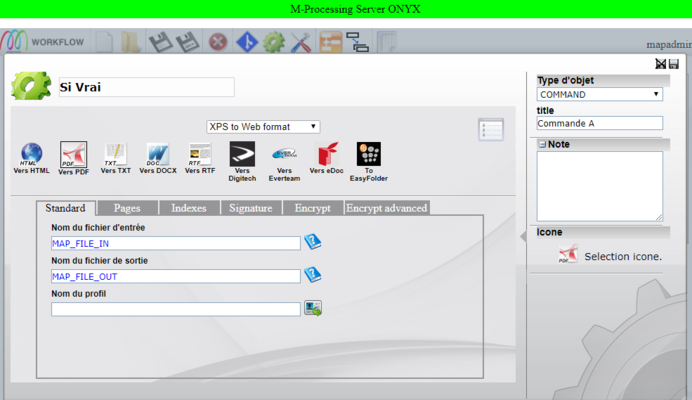The height and width of the screenshot is (400, 692).
Task: Switch to the Indexes tab
Action: click(x=189, y=208)
